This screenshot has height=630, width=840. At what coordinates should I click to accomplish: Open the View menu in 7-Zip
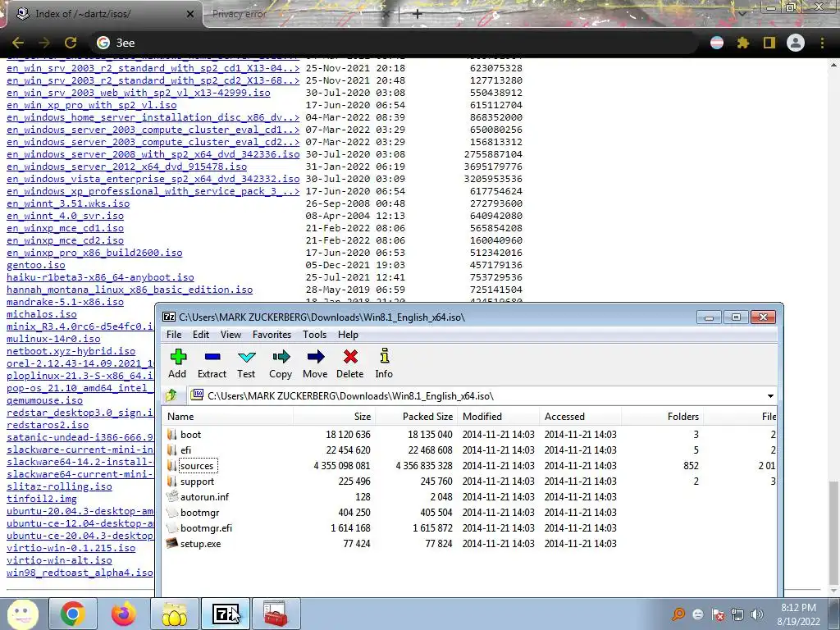pyautogui.click(x=231, y=335)
